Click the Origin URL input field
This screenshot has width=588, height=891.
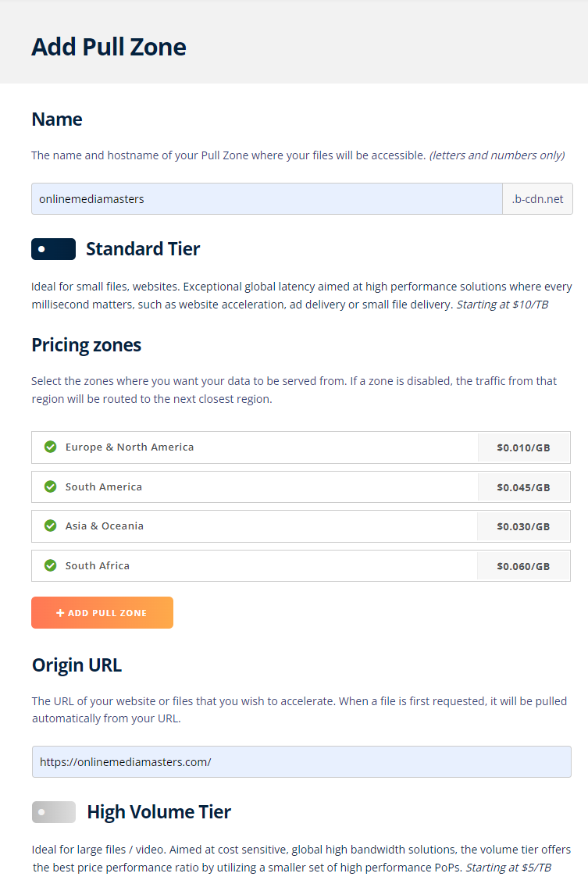[x=301, y=761]
